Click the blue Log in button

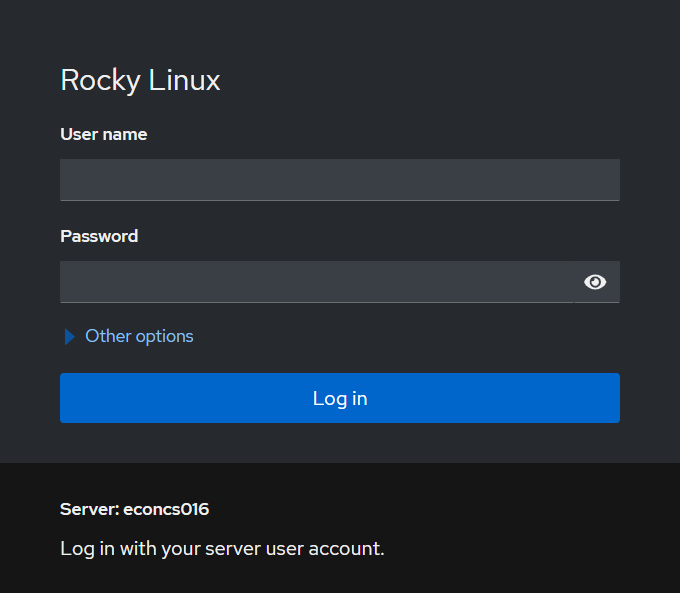340,398
